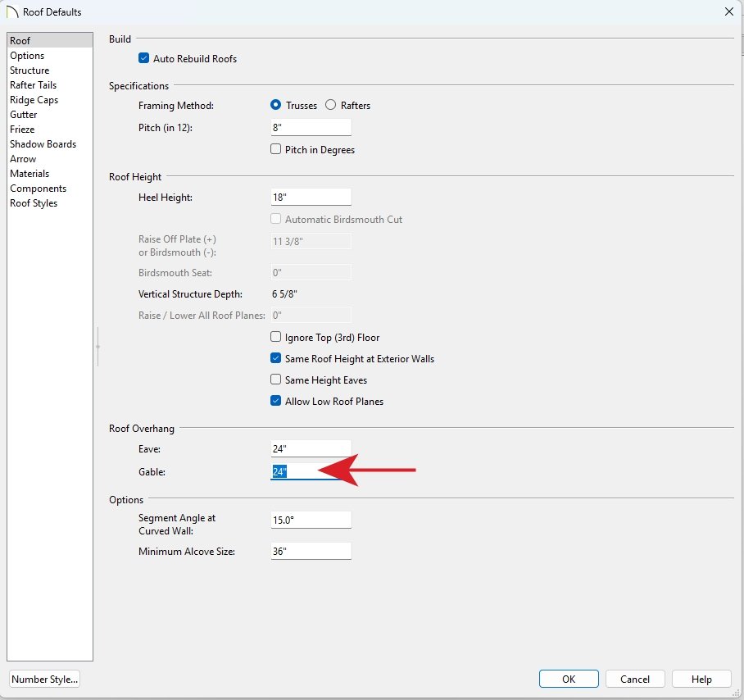This screenshot has height=700, width=744.
Task: Click the Minimum Alcove Size field
Action: point(311,551)
